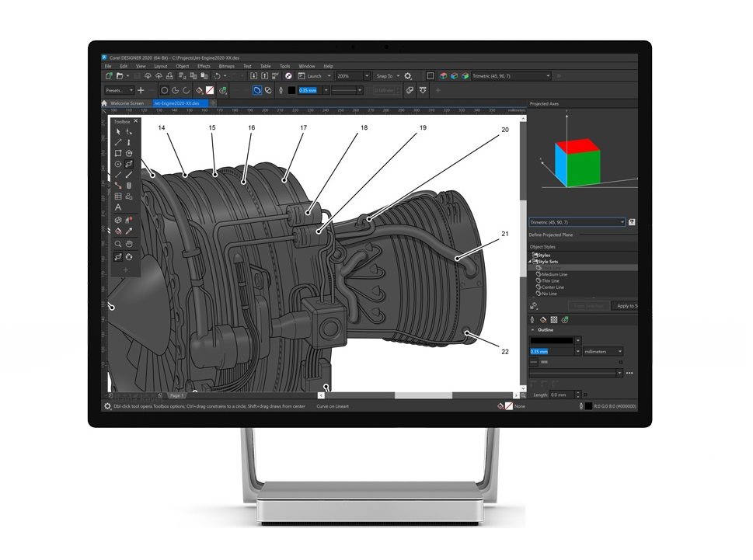Select the No Line style

(x=549, y=293)
